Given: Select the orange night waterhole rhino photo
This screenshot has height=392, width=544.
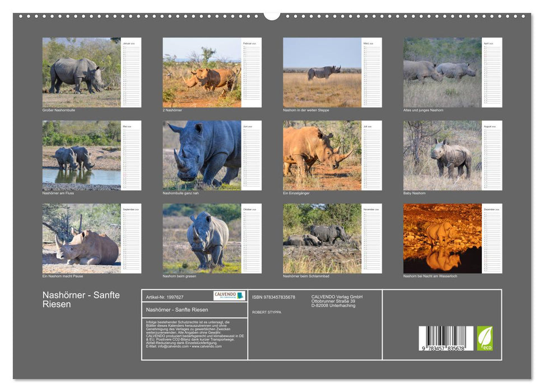Looking at the screenshot, I should tap(442, 239).
